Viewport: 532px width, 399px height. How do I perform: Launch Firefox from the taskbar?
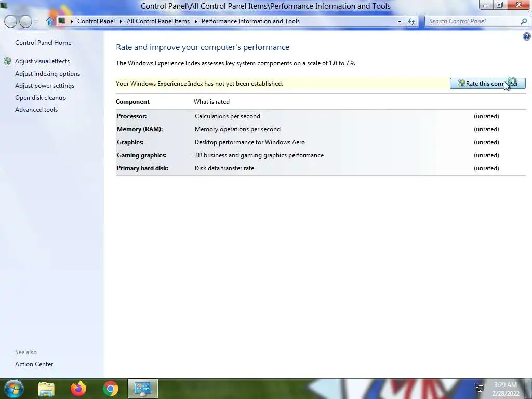pos(78,389)
